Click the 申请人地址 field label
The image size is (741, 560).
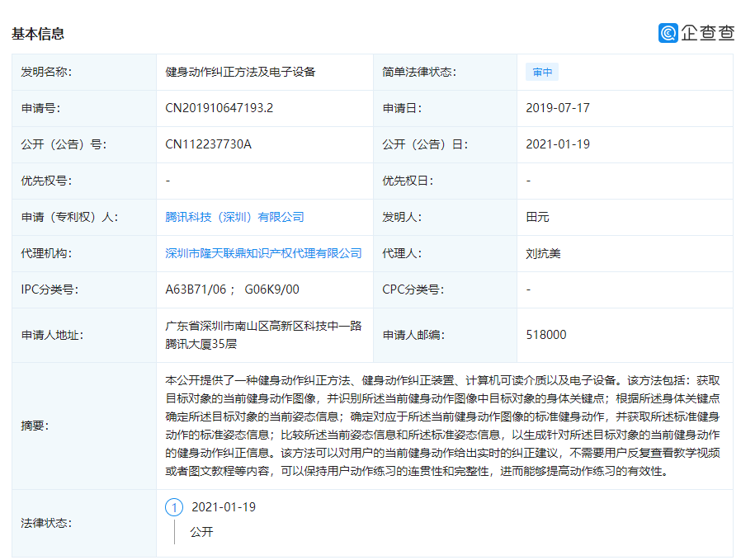[x=52, y=335]
